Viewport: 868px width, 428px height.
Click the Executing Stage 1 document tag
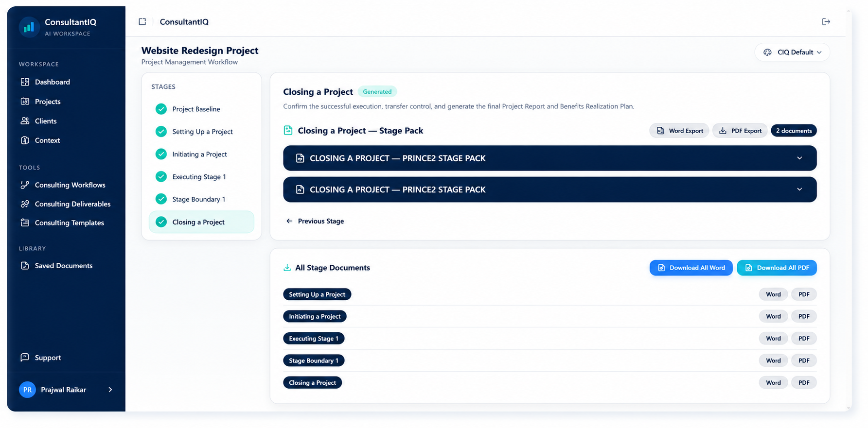(314, 339)
